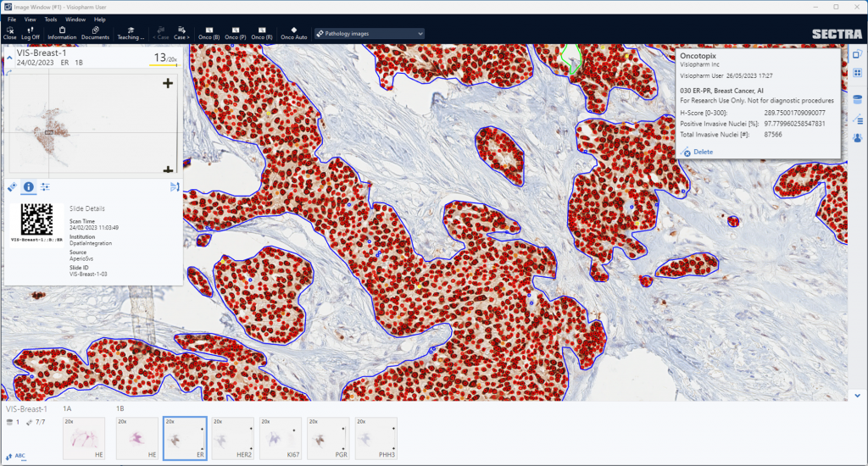Go to next case with Case > button

click(x=181, y=33)
